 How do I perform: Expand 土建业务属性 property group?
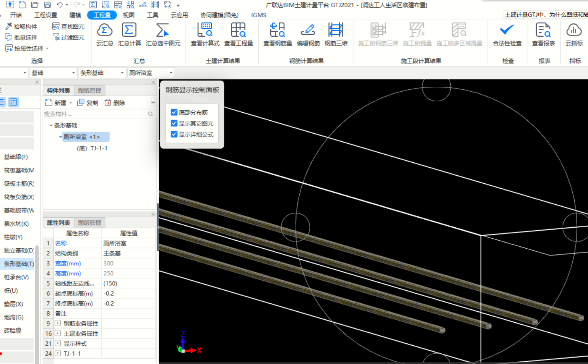coord(58,333)
